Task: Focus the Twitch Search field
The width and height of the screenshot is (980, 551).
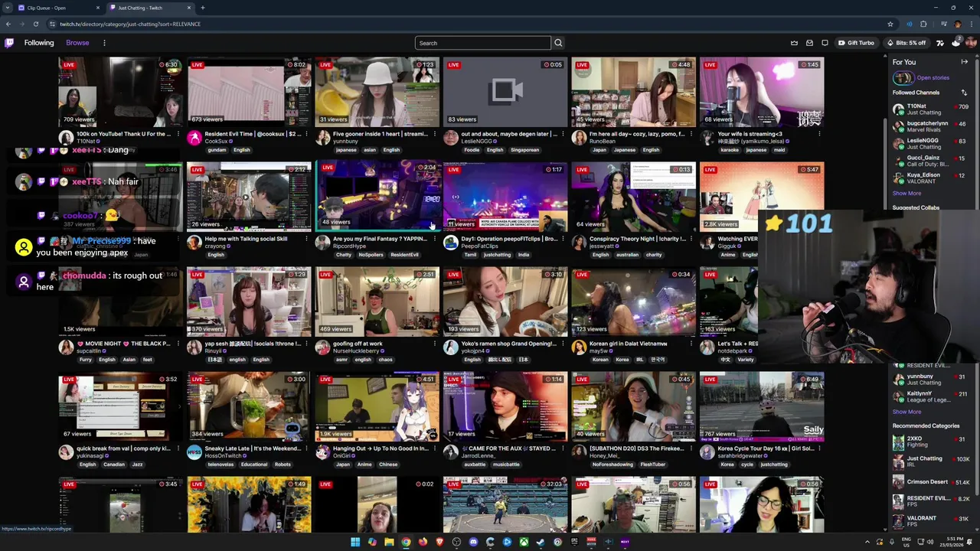Action: [x=482, y=43]
